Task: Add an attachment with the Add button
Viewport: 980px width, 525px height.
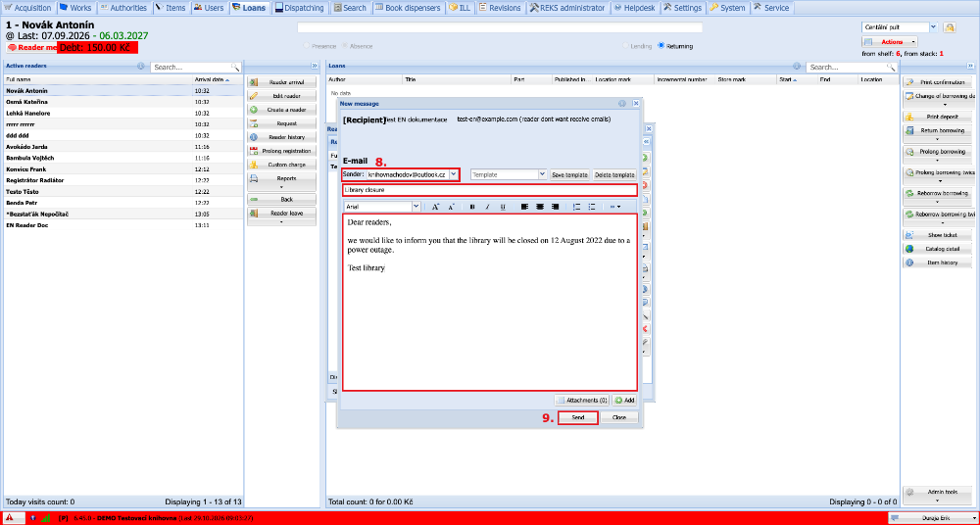Action: (x=624, y=400)
